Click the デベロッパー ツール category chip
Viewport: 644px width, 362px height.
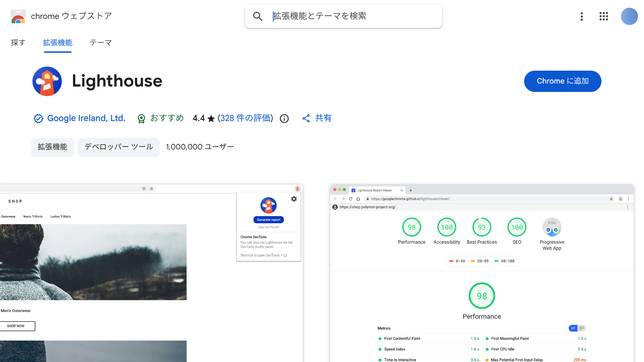(119, 147)
